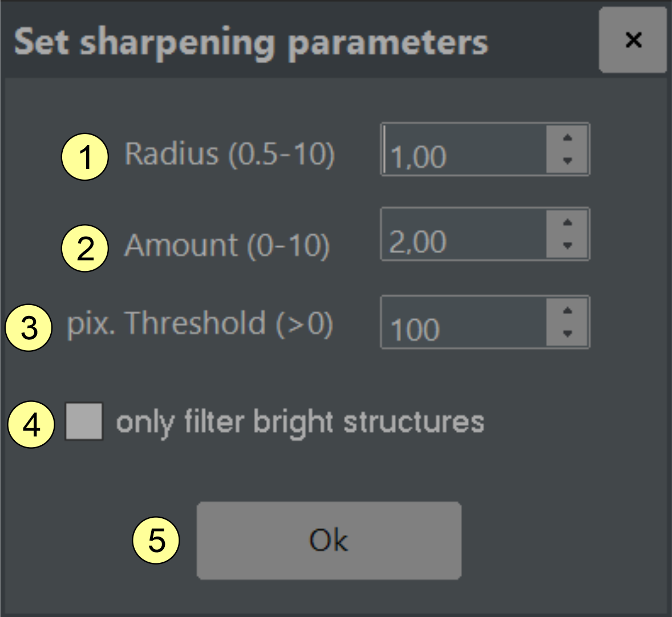Click the Amount spinner down arrow
This screenshot has height=617, width=672.
click(x=567, y=246)
